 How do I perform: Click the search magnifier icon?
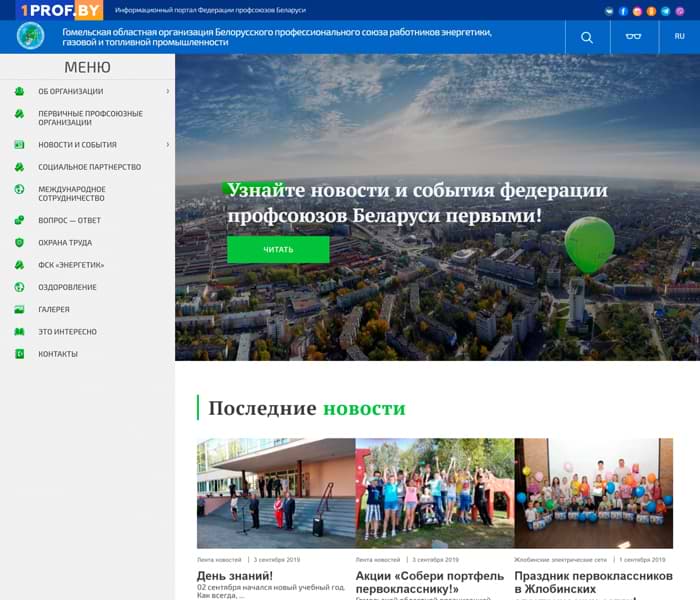(587, 38)
